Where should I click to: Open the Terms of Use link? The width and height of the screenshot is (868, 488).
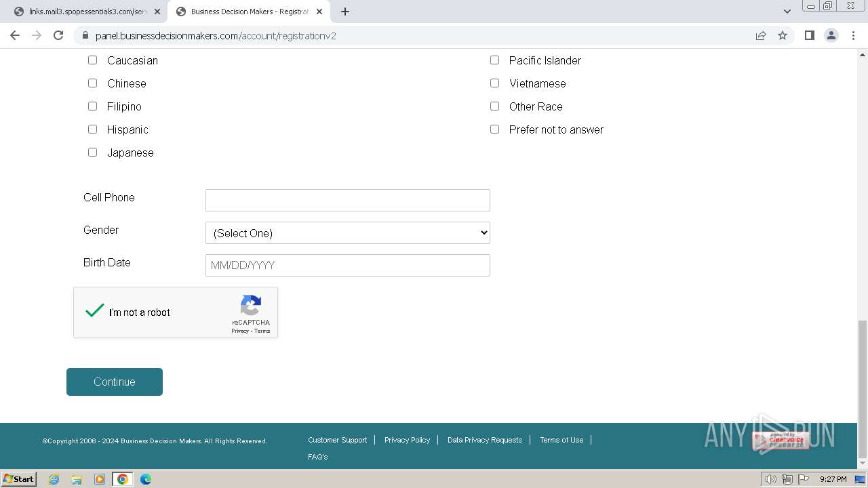pos(561,440)
